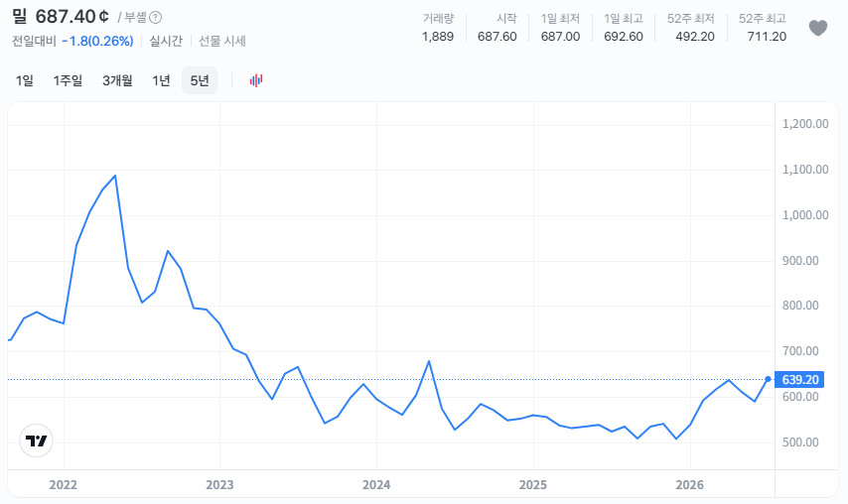This screenshot has height=504, width=848.
Task: Click the latest data point dot on chart
Action: point(768,379)
